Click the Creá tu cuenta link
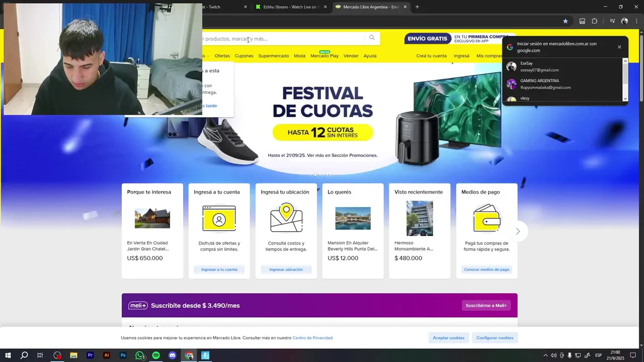 coord(431,56)
